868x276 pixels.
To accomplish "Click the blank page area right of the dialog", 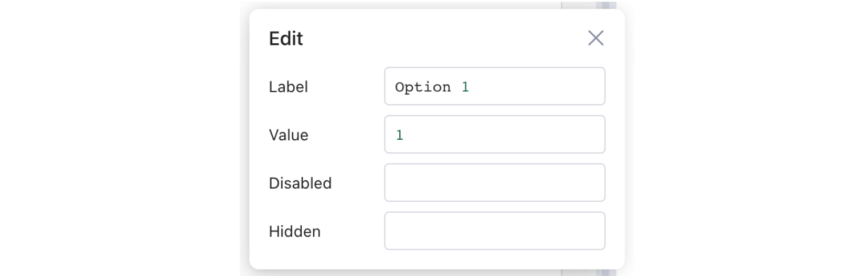I will tap(740, 137).
